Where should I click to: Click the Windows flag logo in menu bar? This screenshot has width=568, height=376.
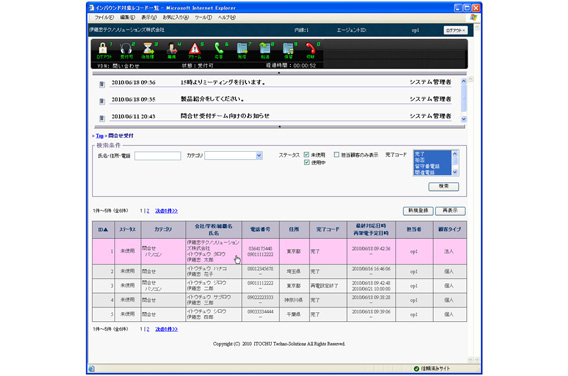coord(473,17)
